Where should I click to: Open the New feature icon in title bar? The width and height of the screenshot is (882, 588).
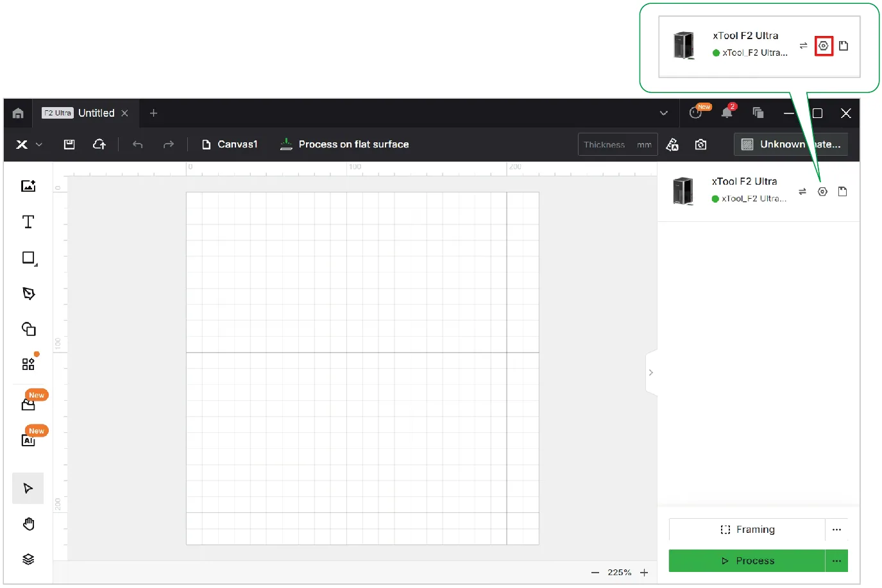[x=697, y=113]
